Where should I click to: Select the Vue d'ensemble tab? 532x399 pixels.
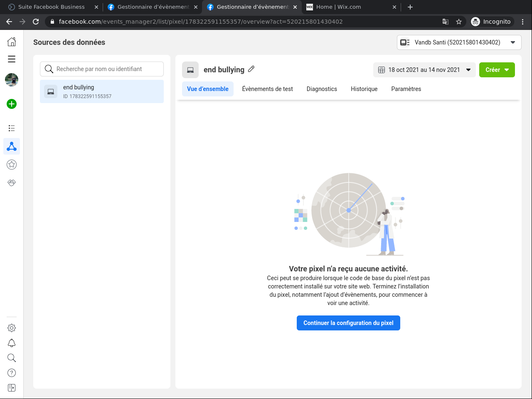point(208,89)
